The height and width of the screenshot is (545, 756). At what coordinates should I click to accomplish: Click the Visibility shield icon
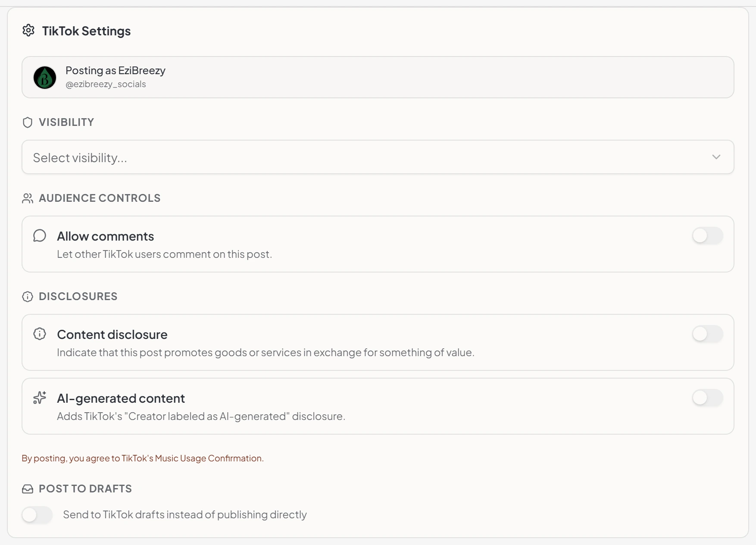pyautogui.click(x=28, y=122)
